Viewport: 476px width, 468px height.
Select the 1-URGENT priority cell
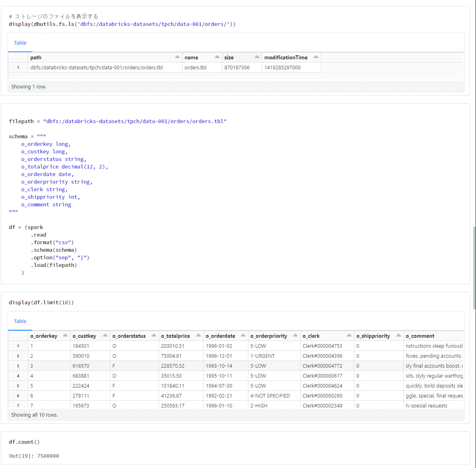point(274,356)
